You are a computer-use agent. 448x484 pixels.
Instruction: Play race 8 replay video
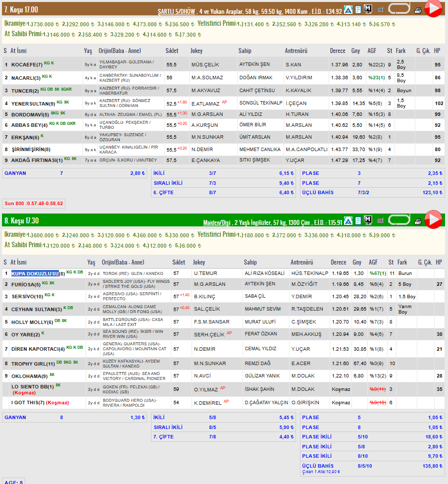434,219
